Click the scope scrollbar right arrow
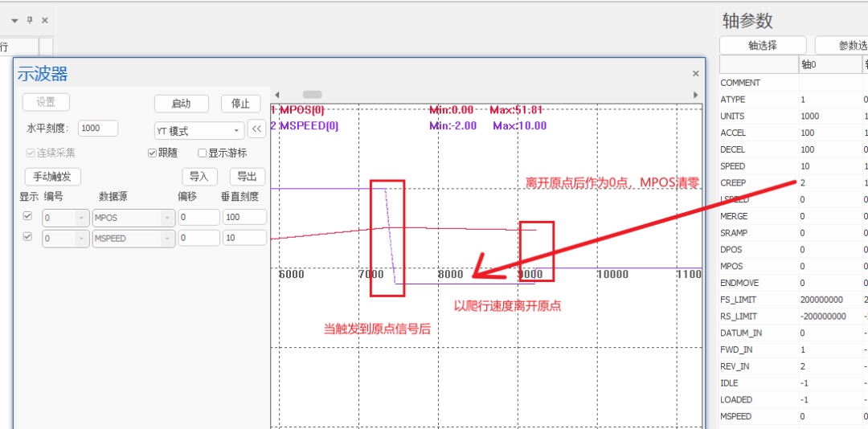The width and height of the screenshot is (868, 429). (x=696, y=95)
